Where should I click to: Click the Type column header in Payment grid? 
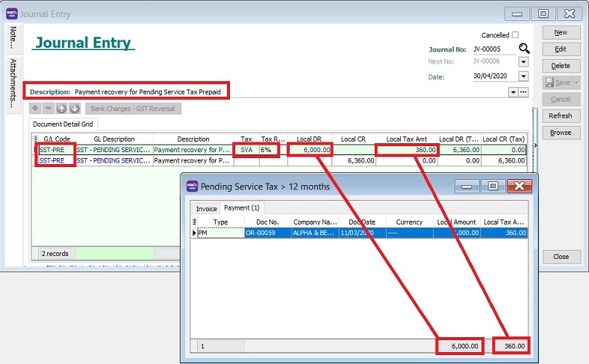[220, 222]
